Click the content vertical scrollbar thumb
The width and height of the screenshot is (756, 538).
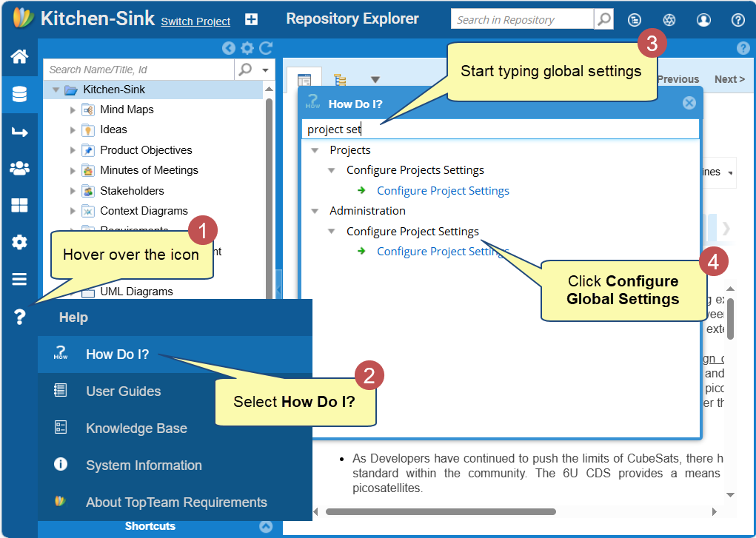point(730,319)
